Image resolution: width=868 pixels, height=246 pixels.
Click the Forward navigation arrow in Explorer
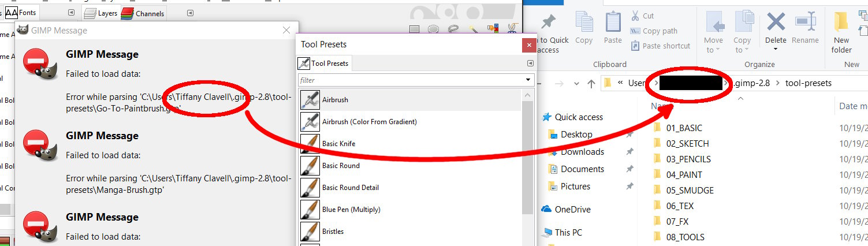(x=560, y=83)
